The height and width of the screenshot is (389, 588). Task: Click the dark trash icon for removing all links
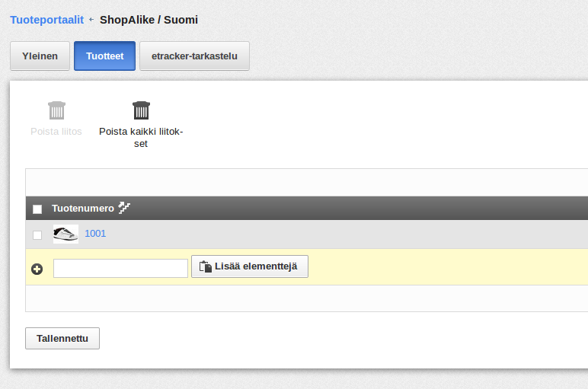click(141, 110)
